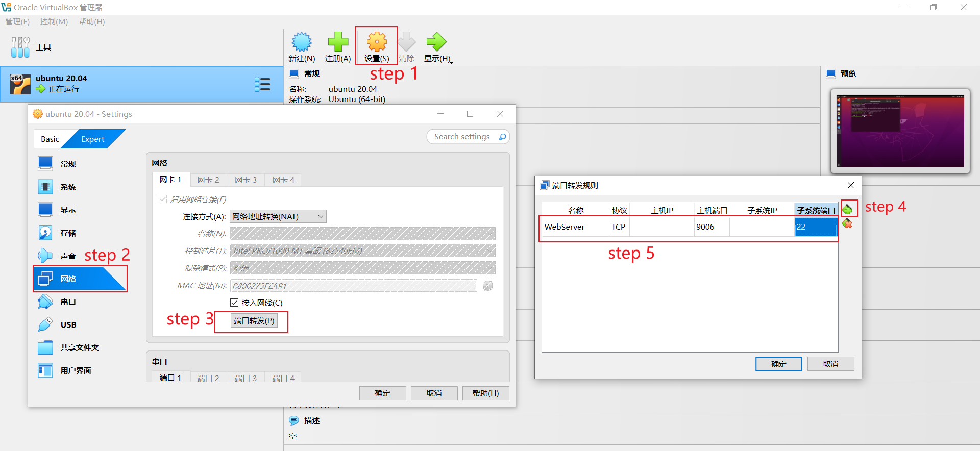Screen dimensions: 980x451
Task: Click the Port Forwarding (端口转发) button
Action: pos(254,321)
